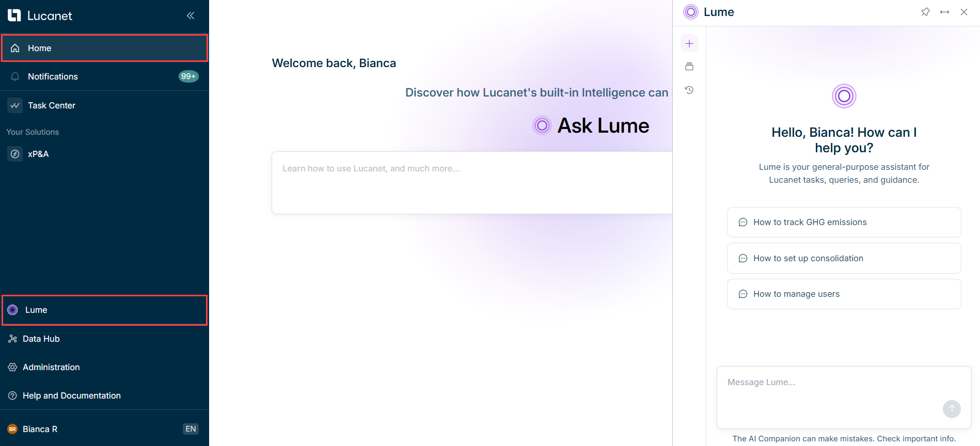Click the 'Welcome back, Bianca' heading
Image resolution: width=980 pixels, height=446 pixels.
click(x=334, y=63)
